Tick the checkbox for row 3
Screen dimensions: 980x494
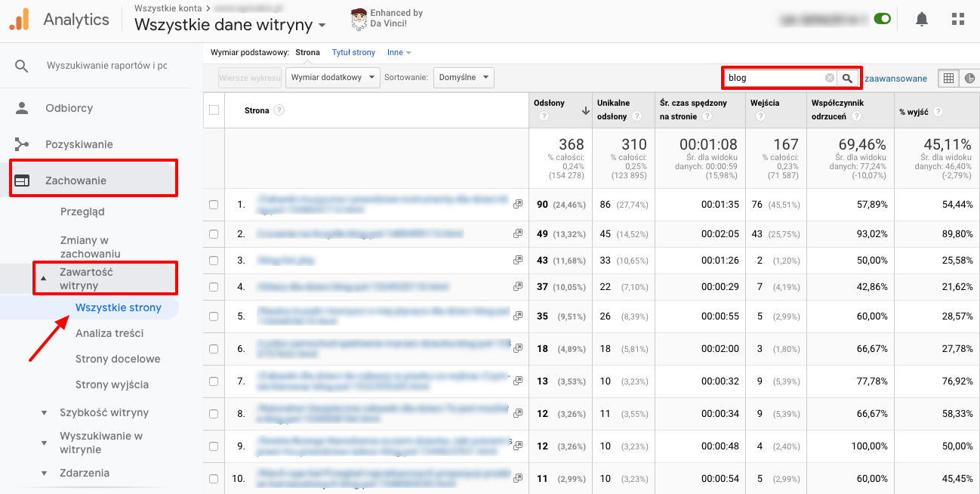point(214,261)
